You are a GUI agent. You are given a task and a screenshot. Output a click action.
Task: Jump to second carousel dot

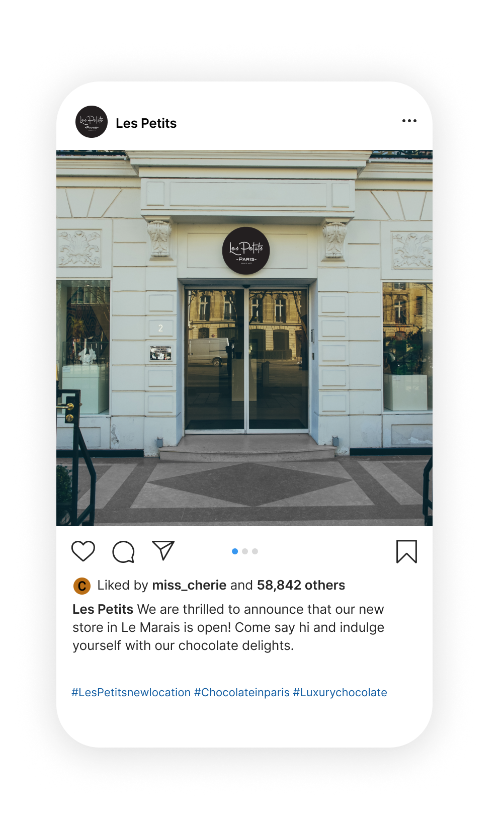245,551
